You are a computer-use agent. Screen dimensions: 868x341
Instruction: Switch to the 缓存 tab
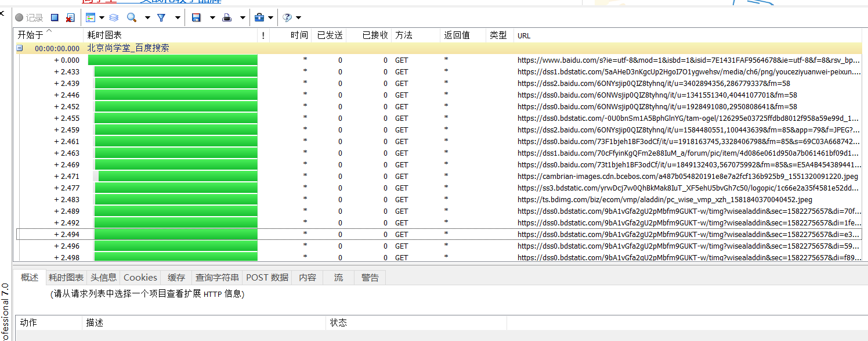click(176, 278)
